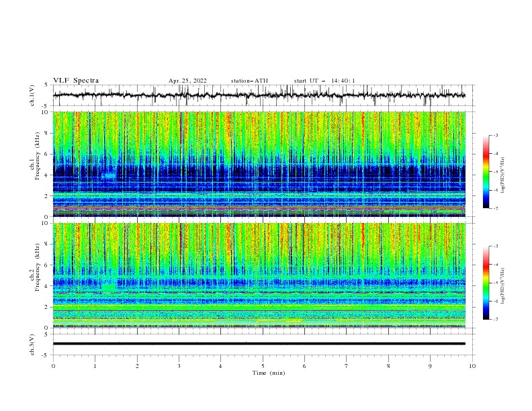Click the ch.1 waveform trace
Image resolution: width=532 pixels, height=411 pixels.
tap(259, 95)
